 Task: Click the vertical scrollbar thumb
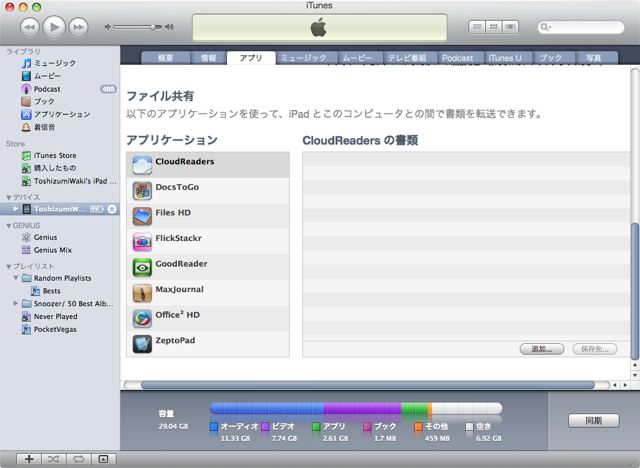coord(635,291)
